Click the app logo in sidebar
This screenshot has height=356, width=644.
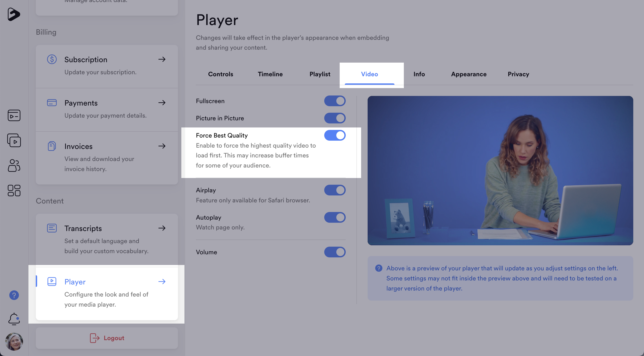(x=13, y=14)
